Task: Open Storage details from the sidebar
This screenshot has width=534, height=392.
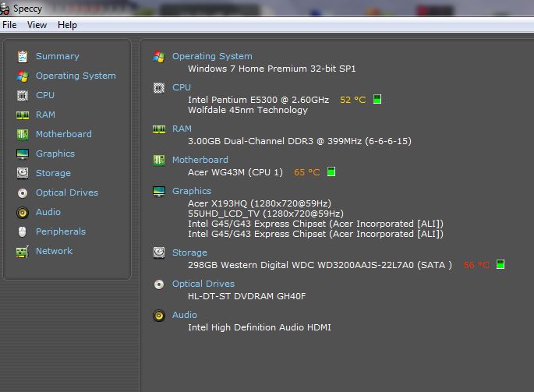Action: 53,173
